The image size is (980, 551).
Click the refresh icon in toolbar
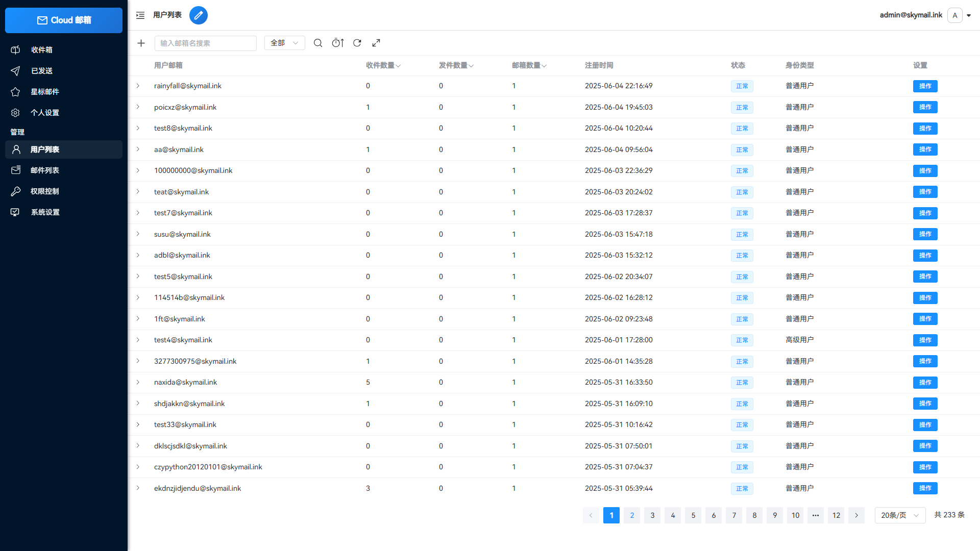[357, 43]
